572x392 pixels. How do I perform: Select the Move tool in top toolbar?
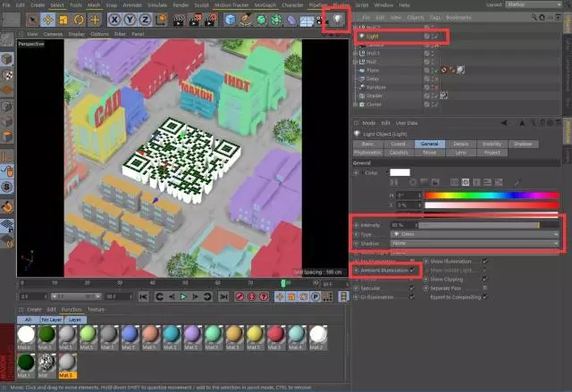[48, 19]
